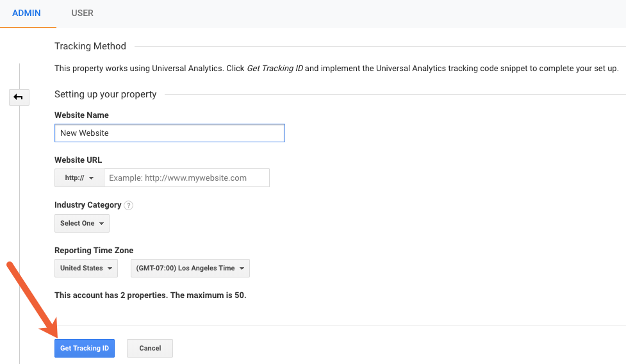Open the USER tab

[x=83, y=13]
